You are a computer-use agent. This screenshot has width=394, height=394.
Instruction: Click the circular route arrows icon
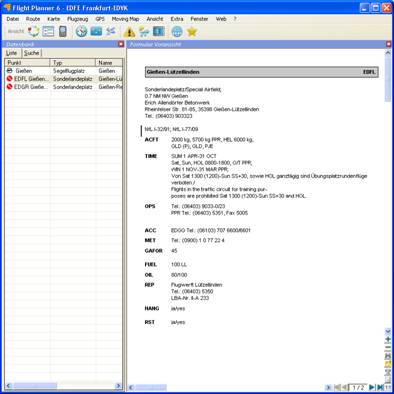click(33, 32)
